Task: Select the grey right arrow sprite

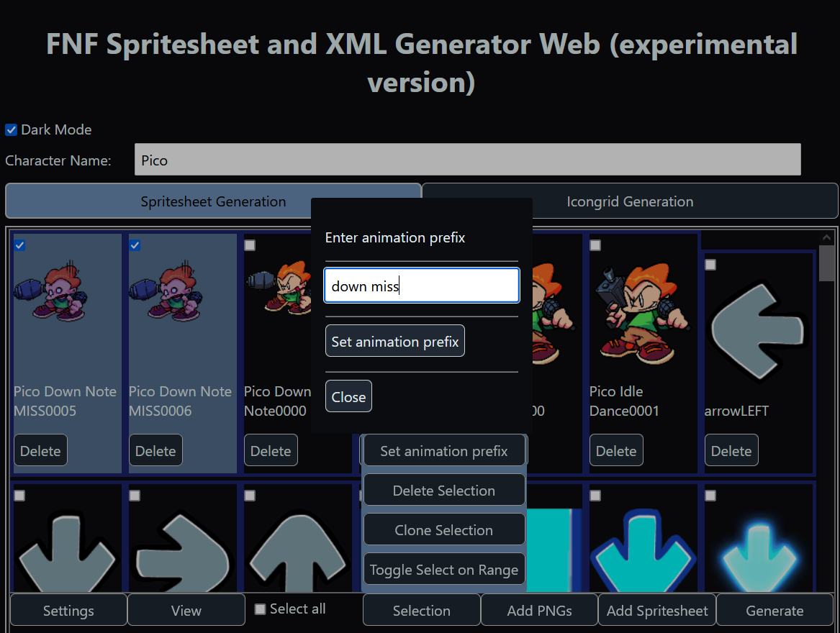Action: pos(182,552)
